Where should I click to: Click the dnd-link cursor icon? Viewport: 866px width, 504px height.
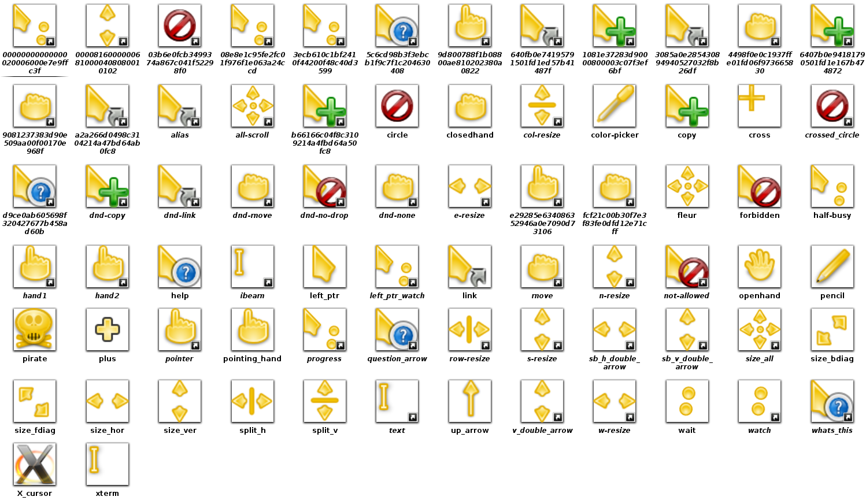point(180,186)
